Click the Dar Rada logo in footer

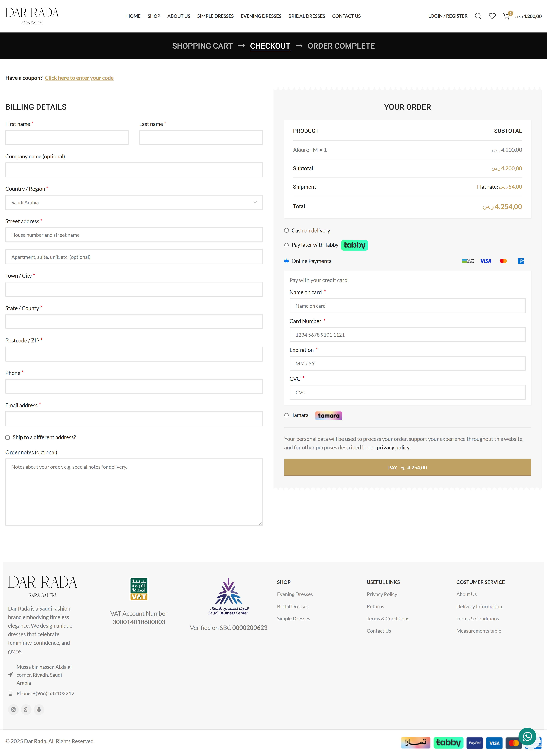[42, 587]
